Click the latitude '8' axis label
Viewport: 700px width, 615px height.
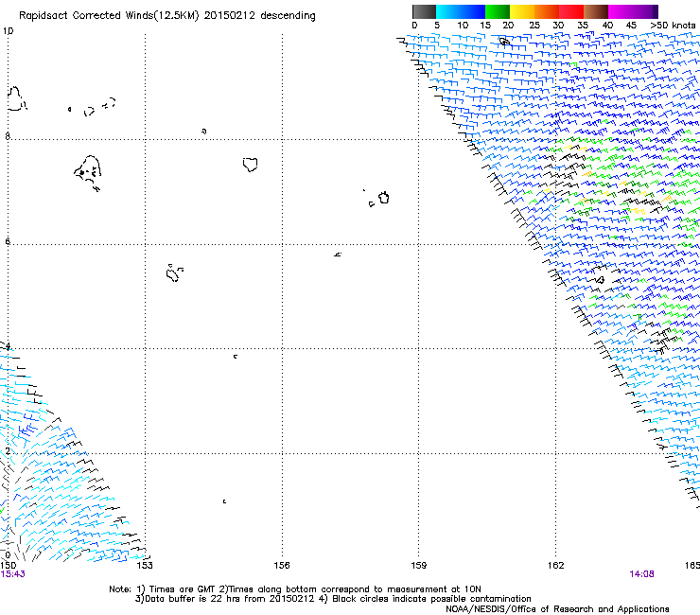click(8, 136)
